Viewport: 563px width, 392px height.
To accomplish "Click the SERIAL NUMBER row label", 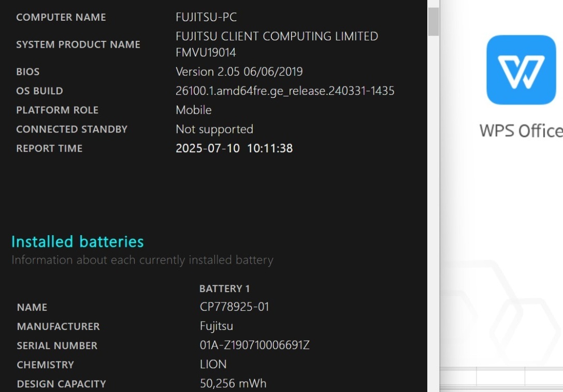I will [x=57, y=345].
